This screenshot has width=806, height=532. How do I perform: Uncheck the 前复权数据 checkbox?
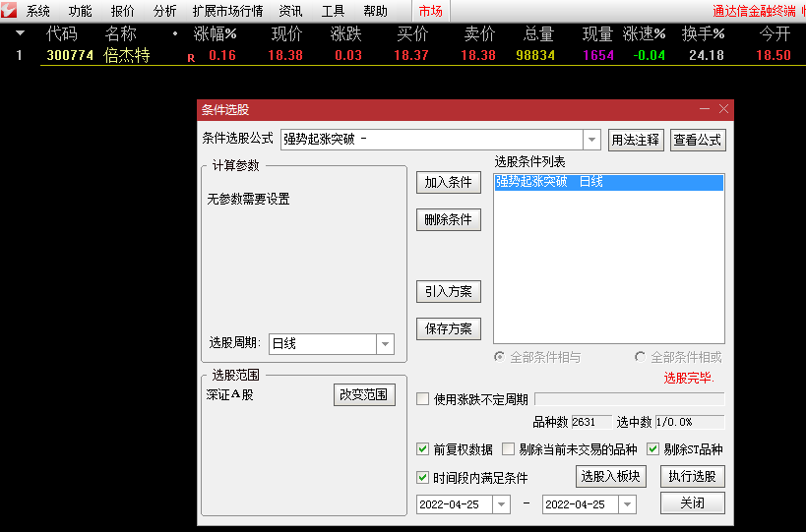click(422, 449)
